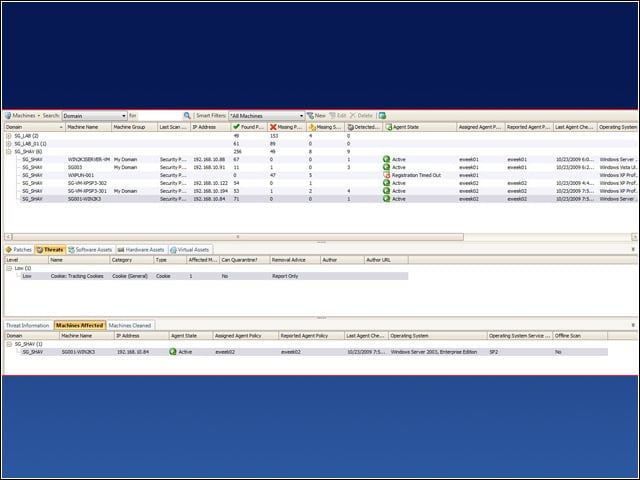Open the Machines dropdown arrow in toolbar
The width and height of the screenshot is (640, 480).
click(x=39, y=116)
